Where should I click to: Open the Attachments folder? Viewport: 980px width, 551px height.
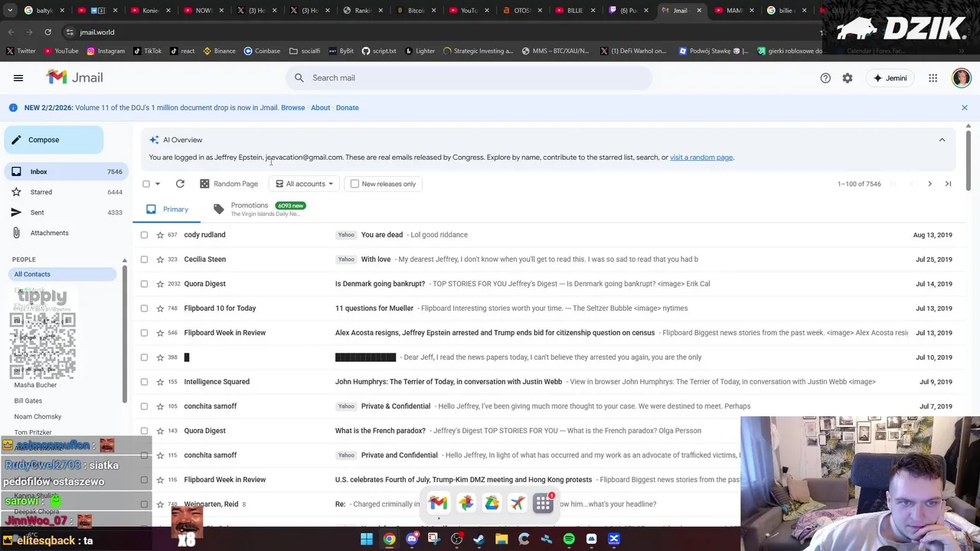pos(64,233)
